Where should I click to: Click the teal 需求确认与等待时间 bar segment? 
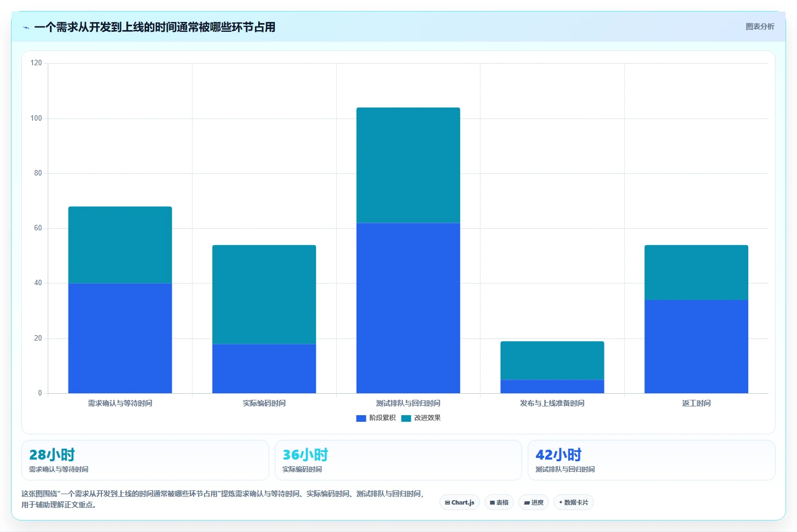click(120, 245)
